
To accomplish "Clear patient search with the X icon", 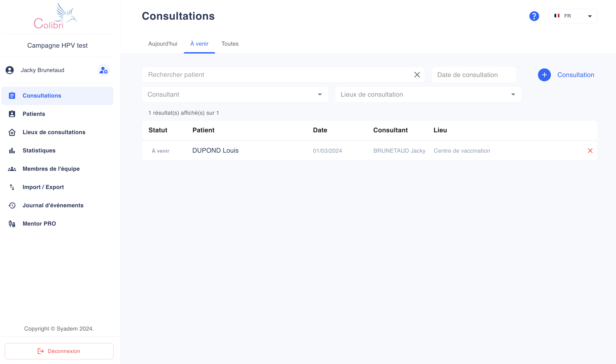I will [x=417, y=75].
